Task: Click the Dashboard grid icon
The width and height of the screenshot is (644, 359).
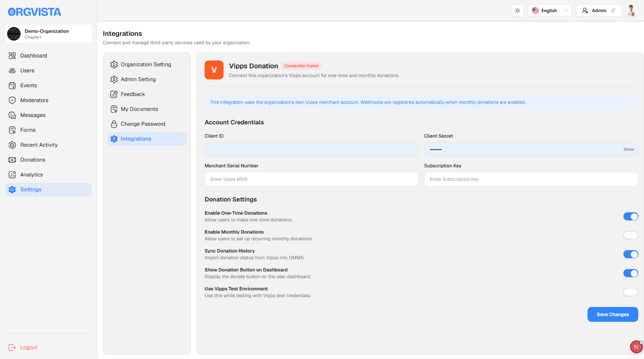Action: pos(12,56)
